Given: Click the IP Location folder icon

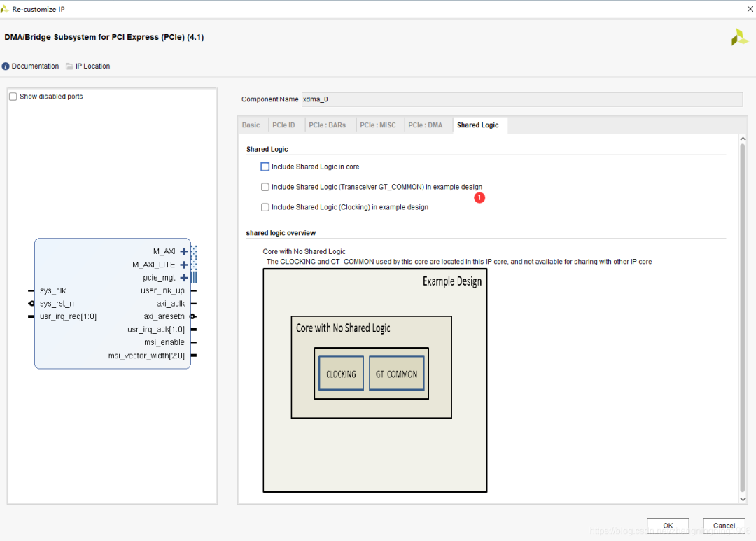Looking at the screenshot, I should [x=69, y=66].
